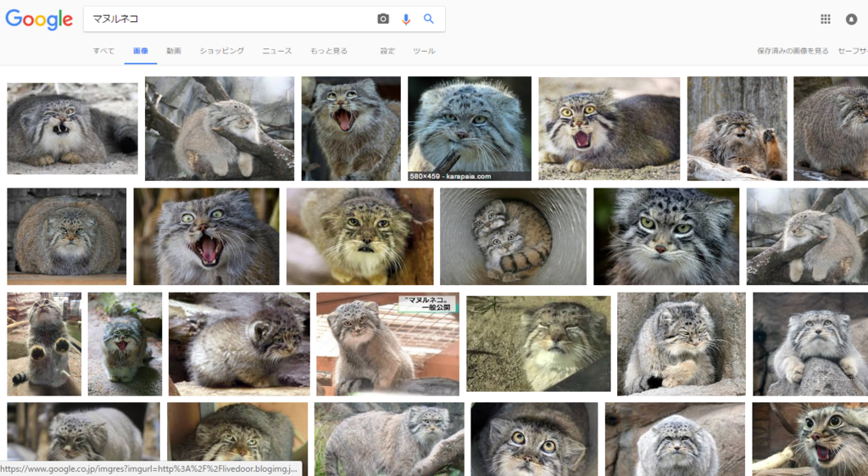Go to the ショッピング tab
The height and width of the screenshot is (476, 868).
pyautogui.click(x=222, y=51)
